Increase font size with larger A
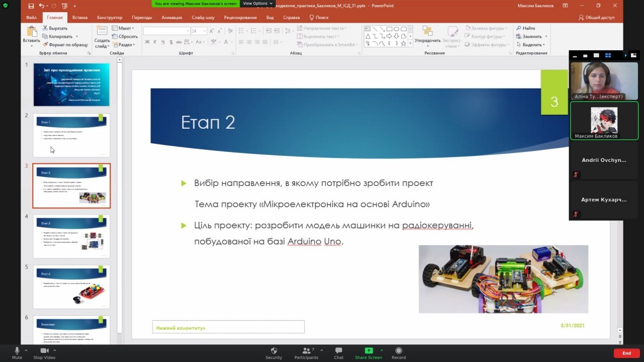The width and height of the screenshot is (644, 362). (212, 31)
